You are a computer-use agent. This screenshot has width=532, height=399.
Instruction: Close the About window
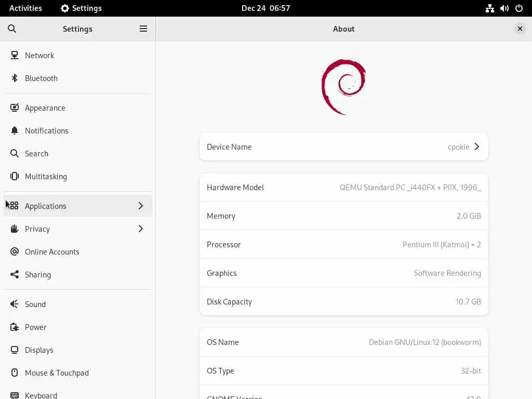[520, 29]
